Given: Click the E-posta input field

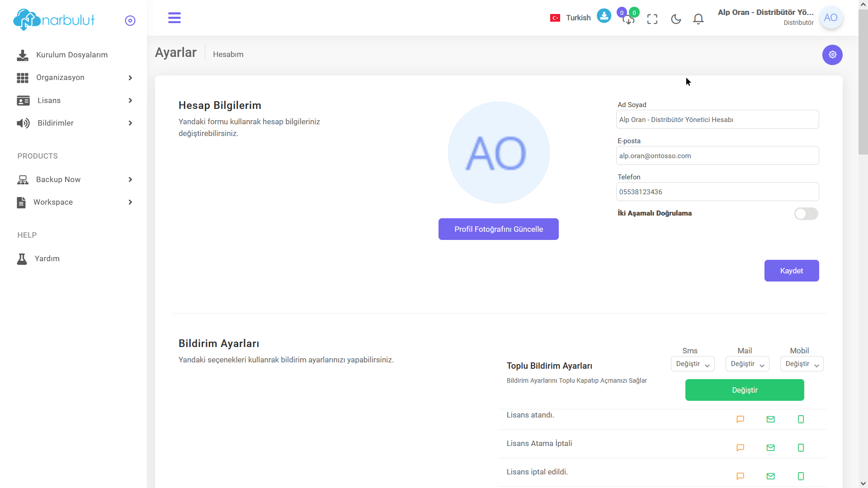Looking at the screenshot, I should (717, 155).
